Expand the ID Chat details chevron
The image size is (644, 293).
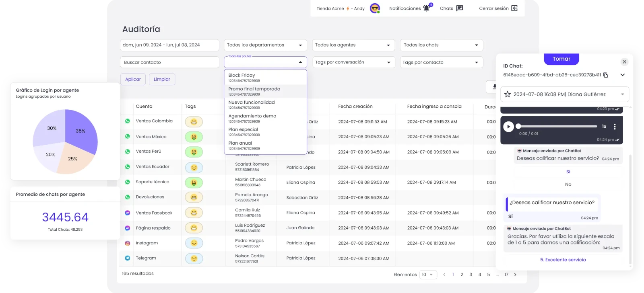[623, 75]
